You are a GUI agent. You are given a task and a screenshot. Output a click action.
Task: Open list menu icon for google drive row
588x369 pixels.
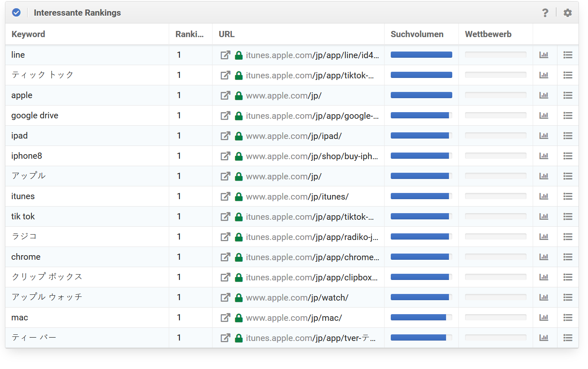point(568,115)
